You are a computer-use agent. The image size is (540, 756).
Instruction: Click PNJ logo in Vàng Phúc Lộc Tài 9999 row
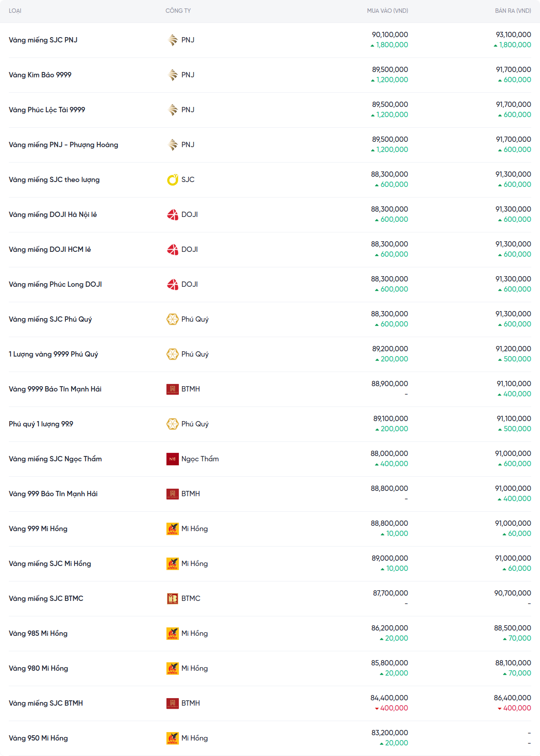point(173,110)
